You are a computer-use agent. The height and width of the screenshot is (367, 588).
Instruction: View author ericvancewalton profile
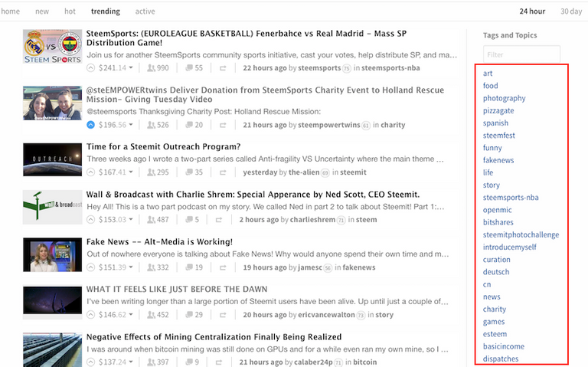(327, 315)
